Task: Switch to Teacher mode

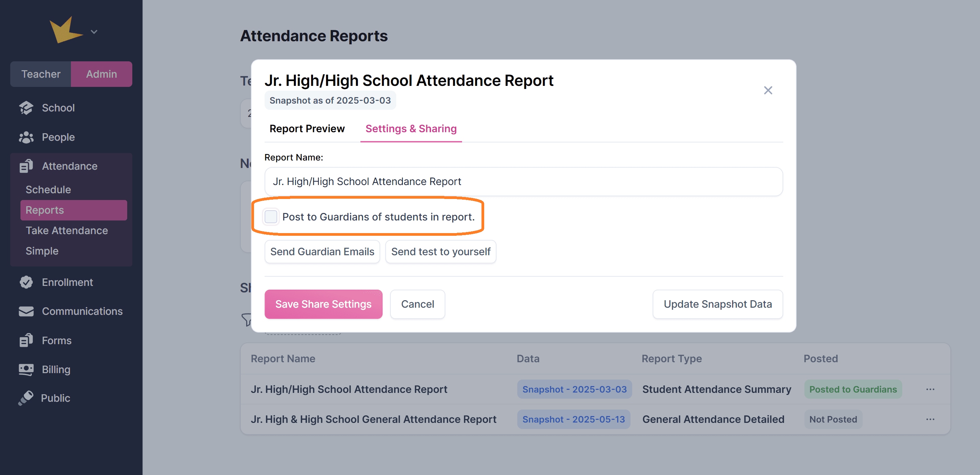Action: click(x=41, y=74)
